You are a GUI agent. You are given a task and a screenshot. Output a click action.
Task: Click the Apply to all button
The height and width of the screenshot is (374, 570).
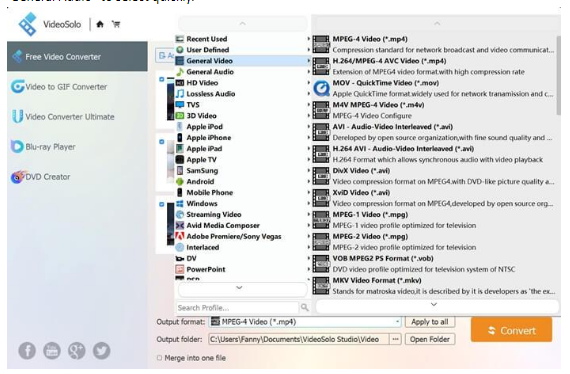point(430,322)
